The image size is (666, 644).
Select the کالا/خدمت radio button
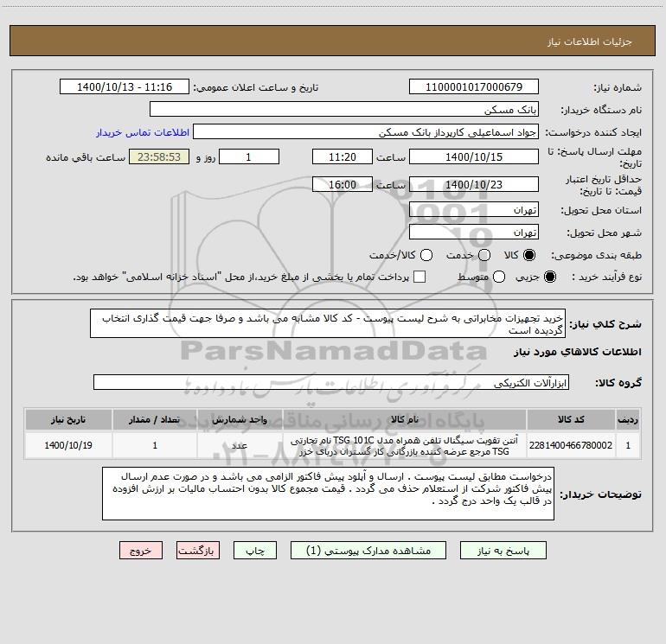point(426,255)
